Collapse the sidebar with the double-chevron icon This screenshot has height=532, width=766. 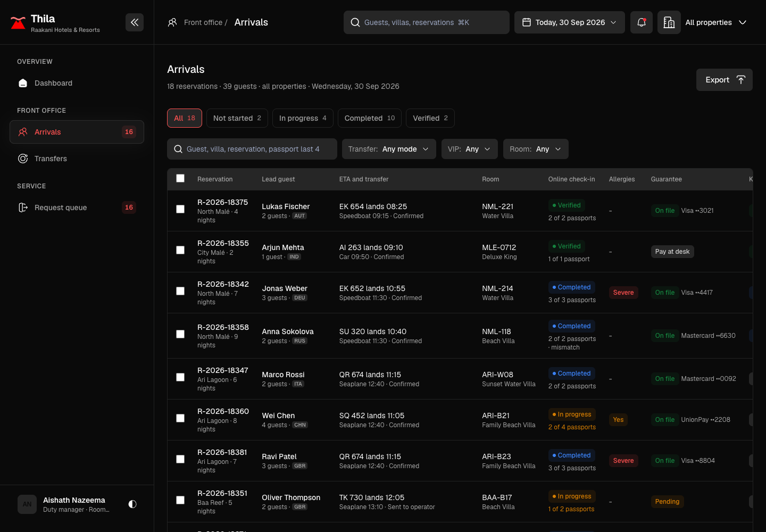coord(135,22)
